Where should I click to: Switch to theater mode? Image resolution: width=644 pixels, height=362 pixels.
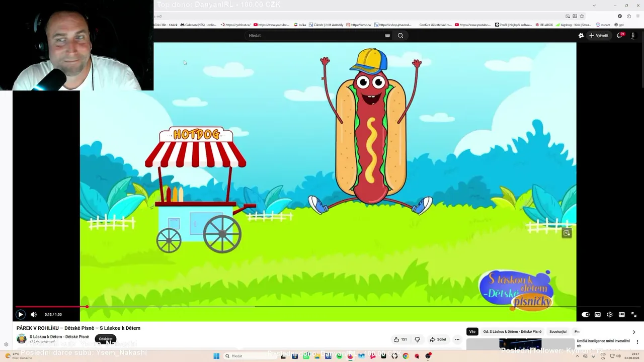[x=622, y=314]
